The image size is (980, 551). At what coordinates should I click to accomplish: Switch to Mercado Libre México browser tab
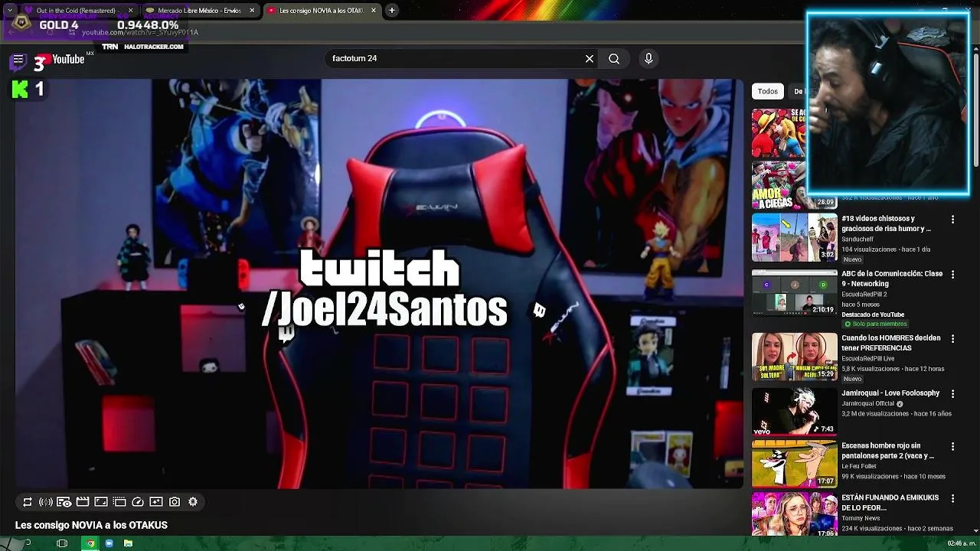point(199,11)
